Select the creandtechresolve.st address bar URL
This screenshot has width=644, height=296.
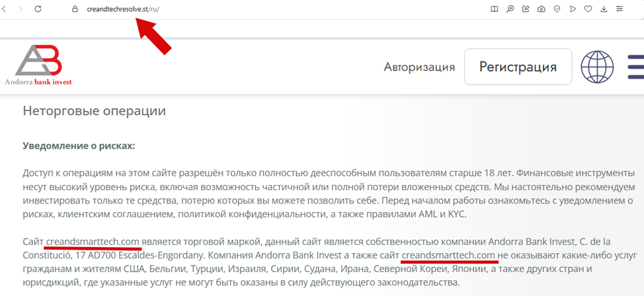(x=123, y=9)
